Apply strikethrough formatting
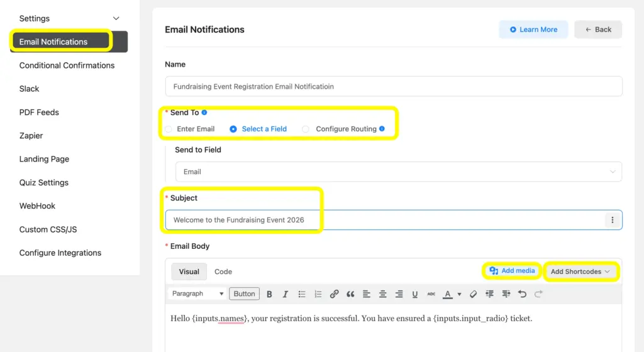Viewport: 644px width, 352px height. (x=431, y=294)
